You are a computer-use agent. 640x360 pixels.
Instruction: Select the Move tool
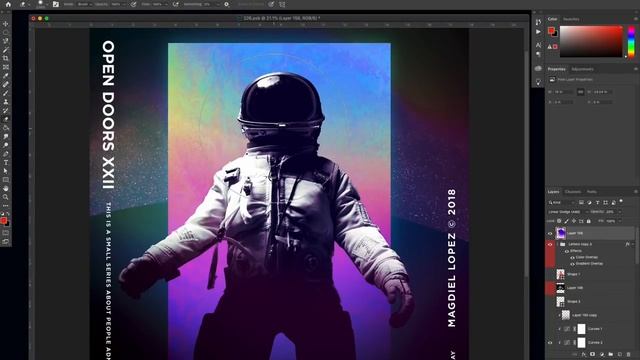6,24
